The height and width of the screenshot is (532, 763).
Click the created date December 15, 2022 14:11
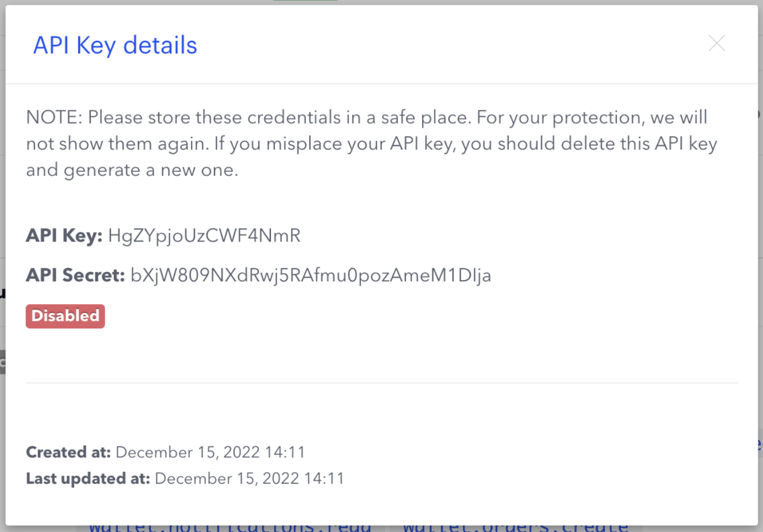(210, 452)
